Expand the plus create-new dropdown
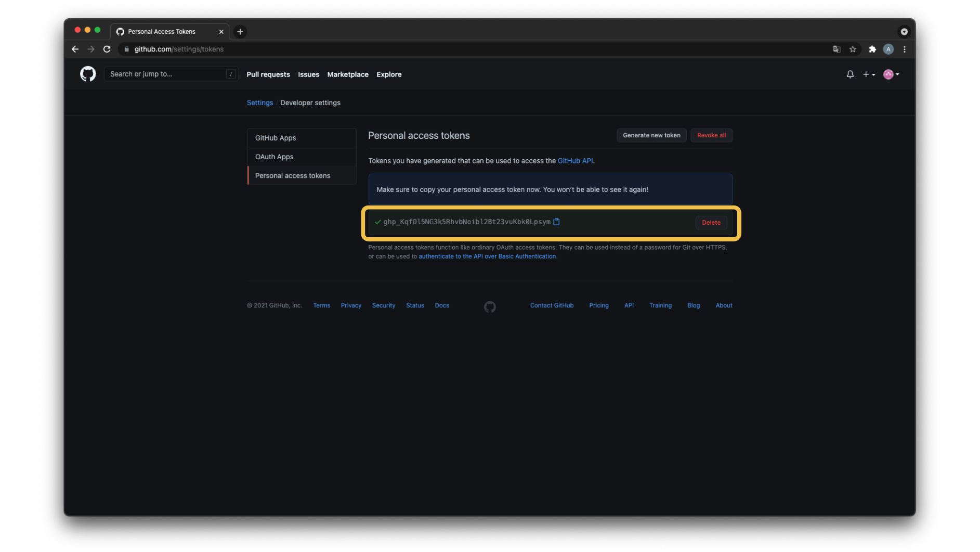 [x=869, y=74]
